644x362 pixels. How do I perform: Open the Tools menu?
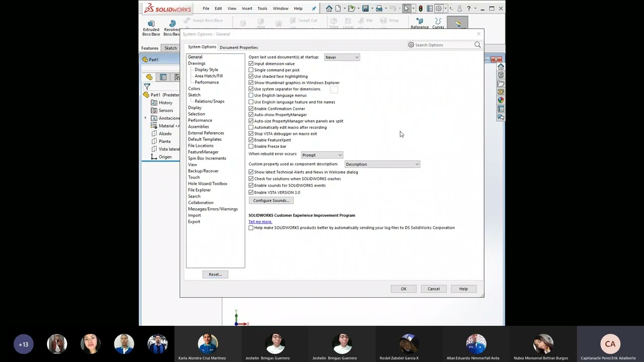click(262, 9)
